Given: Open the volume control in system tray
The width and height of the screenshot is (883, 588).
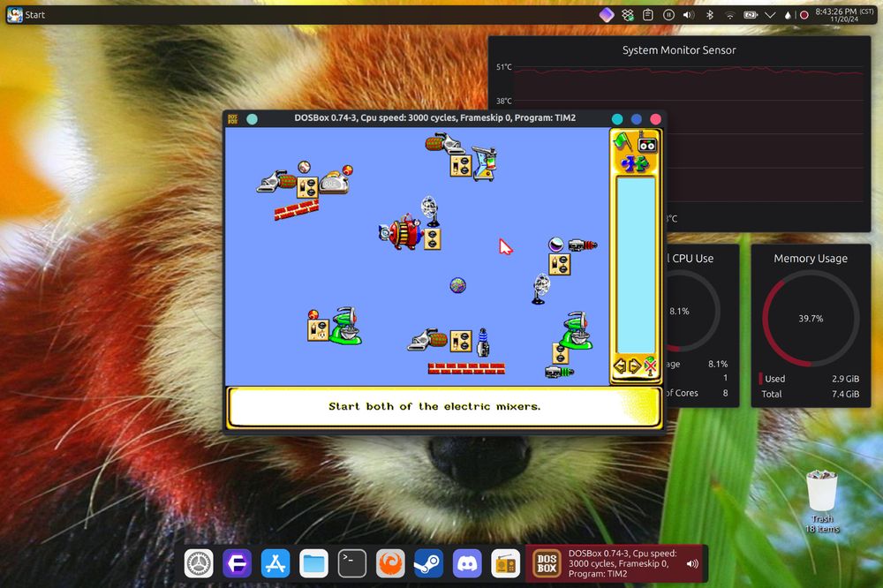Looking at the screenshot, I should [x=689, y=15].
